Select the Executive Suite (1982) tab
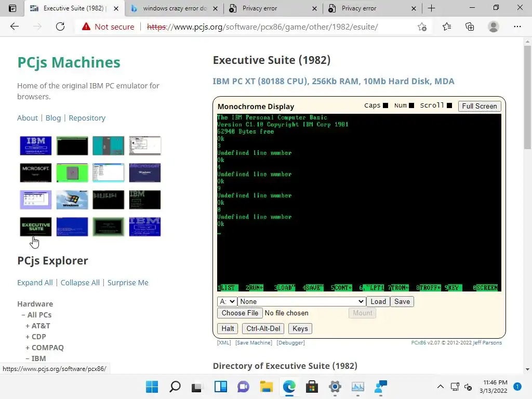 [x=73, y=8]
